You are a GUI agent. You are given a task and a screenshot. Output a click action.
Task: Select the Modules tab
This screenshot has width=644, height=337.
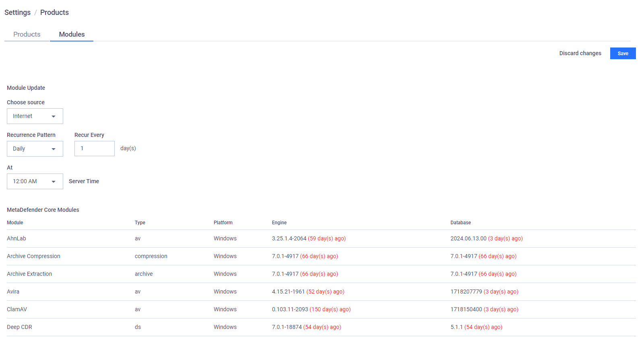coord(72,34)
